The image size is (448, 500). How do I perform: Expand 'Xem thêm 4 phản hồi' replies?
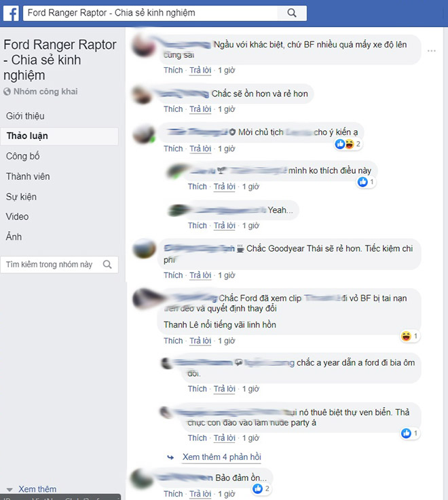222,457
